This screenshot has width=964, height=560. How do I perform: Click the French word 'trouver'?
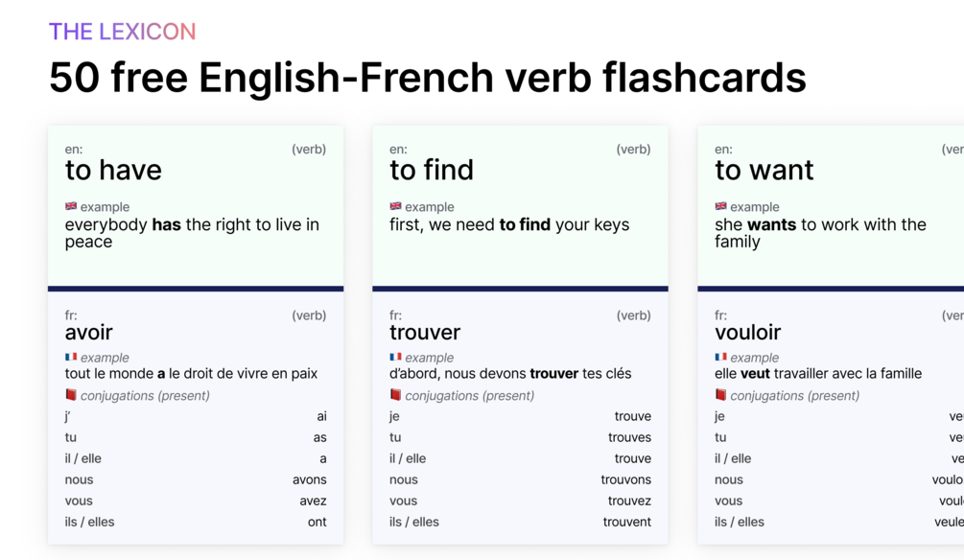tap(425, 332)
